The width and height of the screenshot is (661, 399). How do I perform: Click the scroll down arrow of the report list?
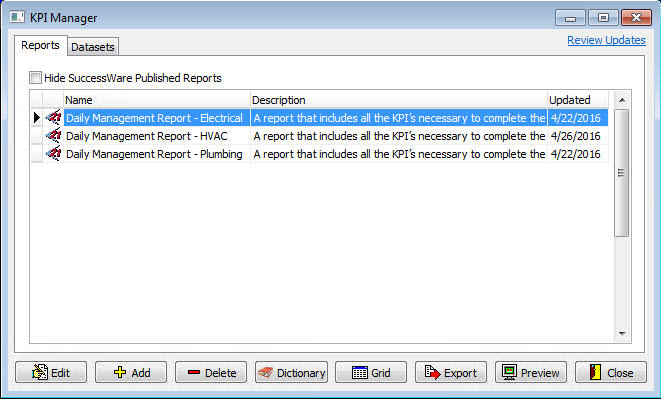[622, 334]
